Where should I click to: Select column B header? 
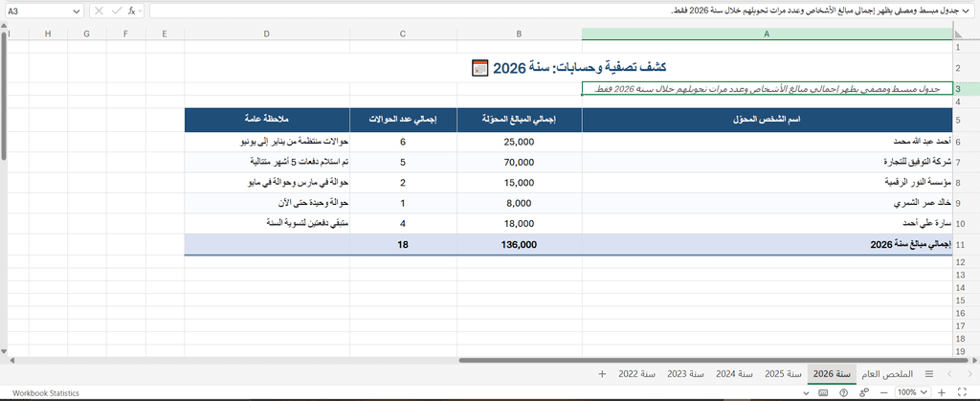click(x=519, y=34)
